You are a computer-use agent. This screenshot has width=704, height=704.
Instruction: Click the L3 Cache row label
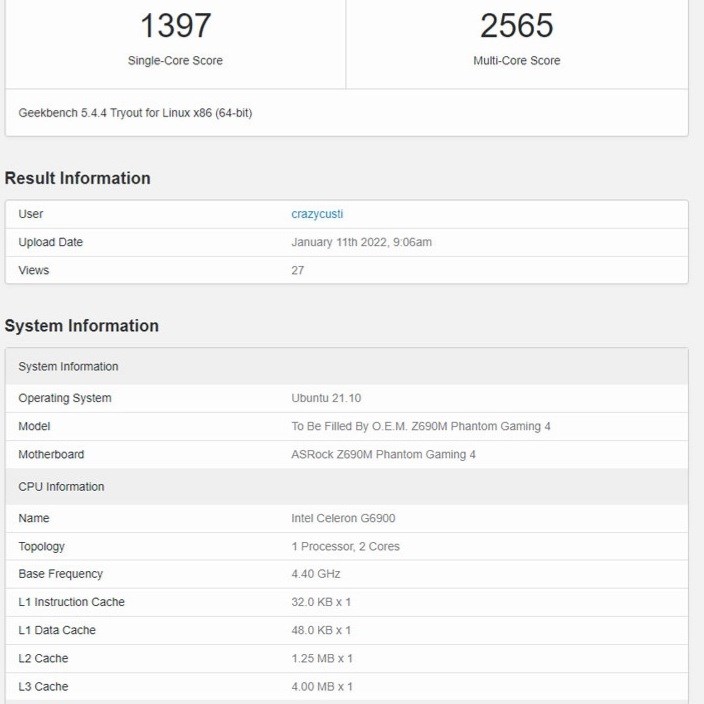click(43, 687)
